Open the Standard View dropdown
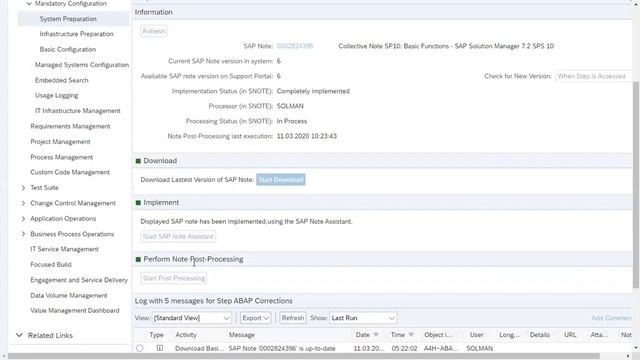The image size is (640, 360). coord(191,318)
